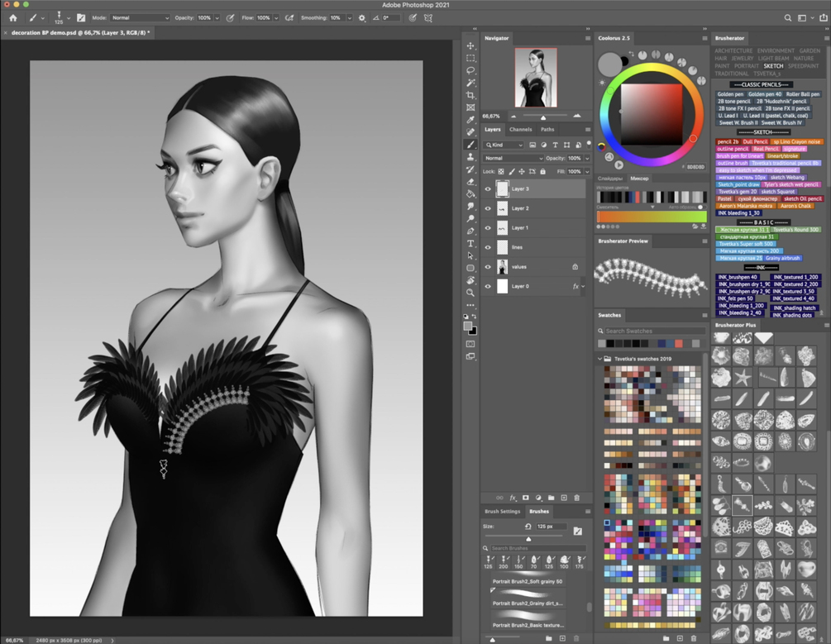
Task: Select the Crop tool
Action: click(x=470, y=95)
